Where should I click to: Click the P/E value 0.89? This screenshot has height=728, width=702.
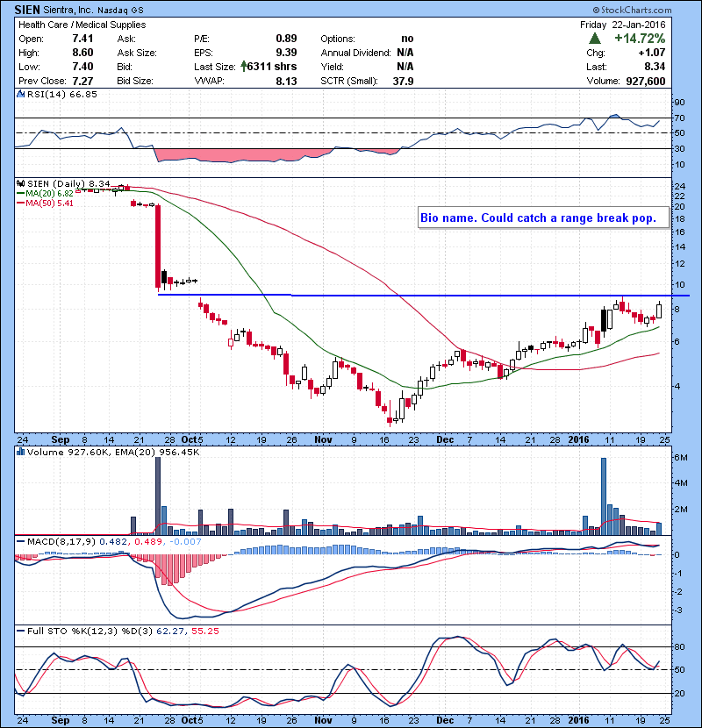[286, 39]
